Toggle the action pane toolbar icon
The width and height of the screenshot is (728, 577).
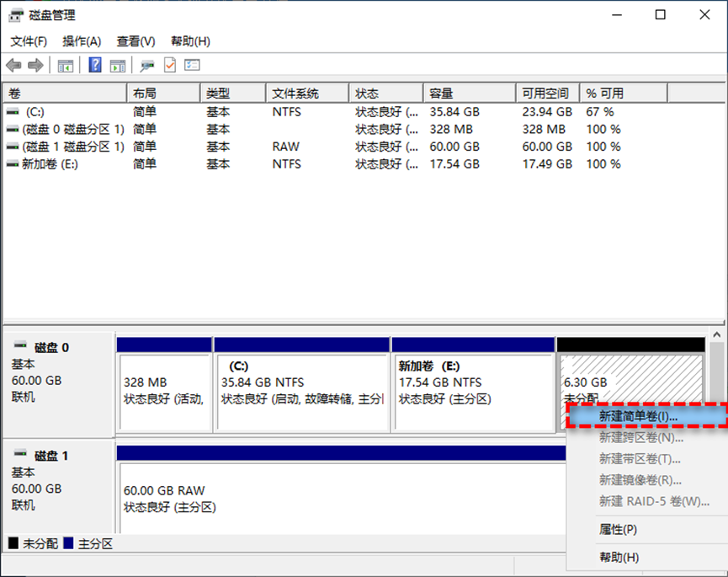[x=118, y=66]
